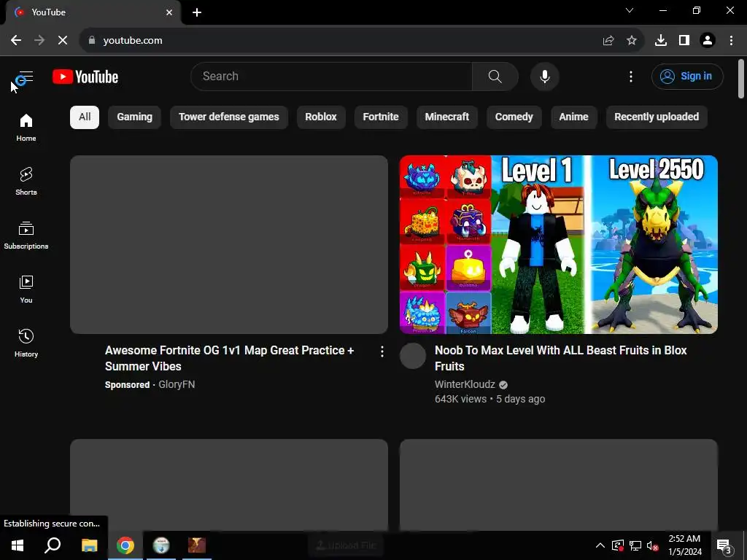Open the You section in sidebar
The width and height of the screenshot is (747, 560).
click(26, 289)
